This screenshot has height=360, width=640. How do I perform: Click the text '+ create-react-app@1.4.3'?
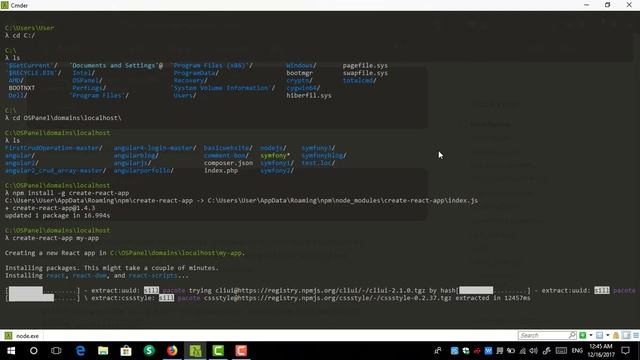pos(50,208)
